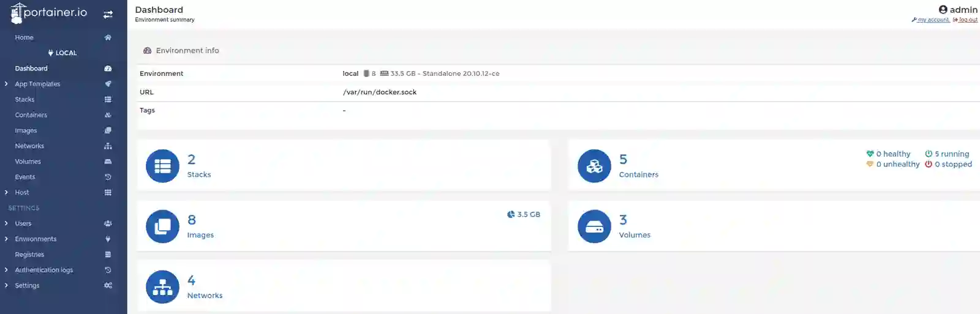The width and height of the screenshot is (980, 314).
Task: Open Containers from the sidebar menu
Action: [x=31, y=115]
